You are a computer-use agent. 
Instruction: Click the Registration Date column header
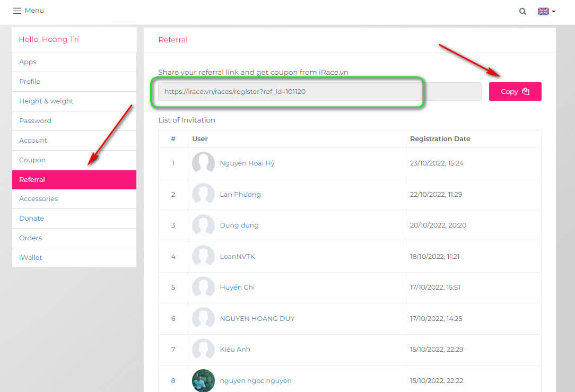click(440, 138)
